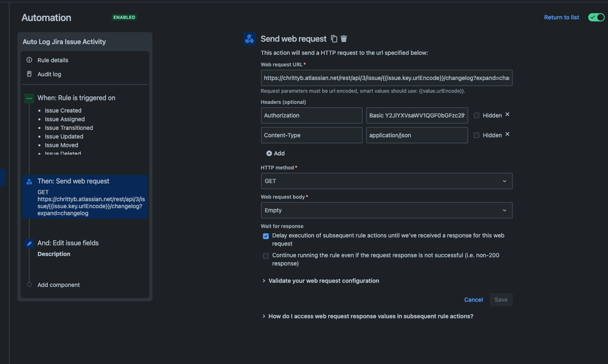Click the plus icon to add header
The width and height of the screenshot is (608, 364).
(269, 153)
